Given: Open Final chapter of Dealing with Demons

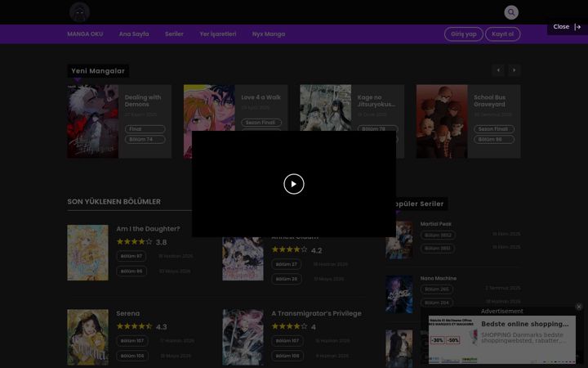Looking at the screenshot, I should tap(145, 129).
